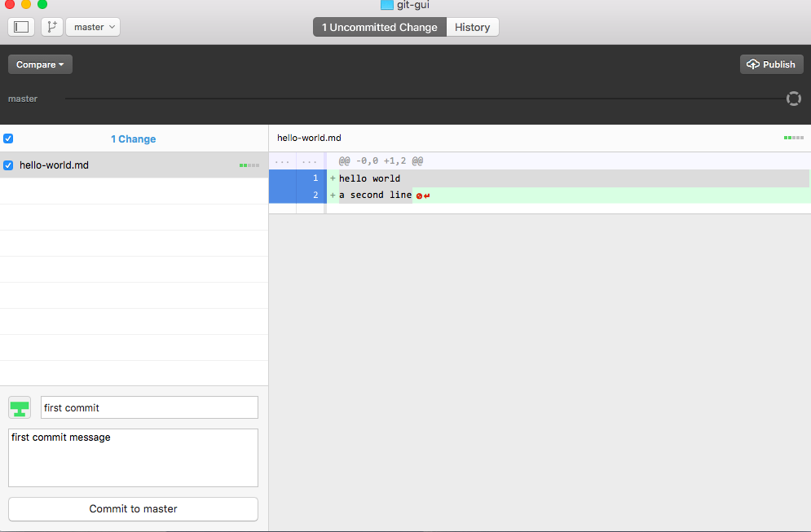
Task: Select the 1 Uncommitted Change tab
Action: tap(379, 27)
